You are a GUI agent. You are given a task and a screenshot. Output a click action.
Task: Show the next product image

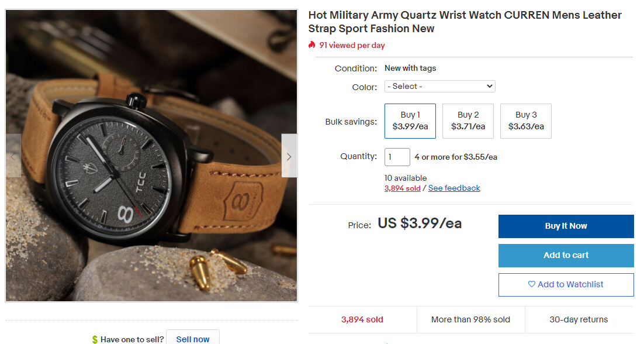(x=289, y=156)
